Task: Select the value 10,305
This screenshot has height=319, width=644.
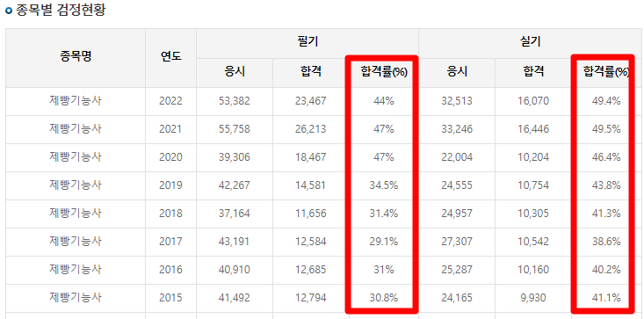Action: [x=533, y=214]
